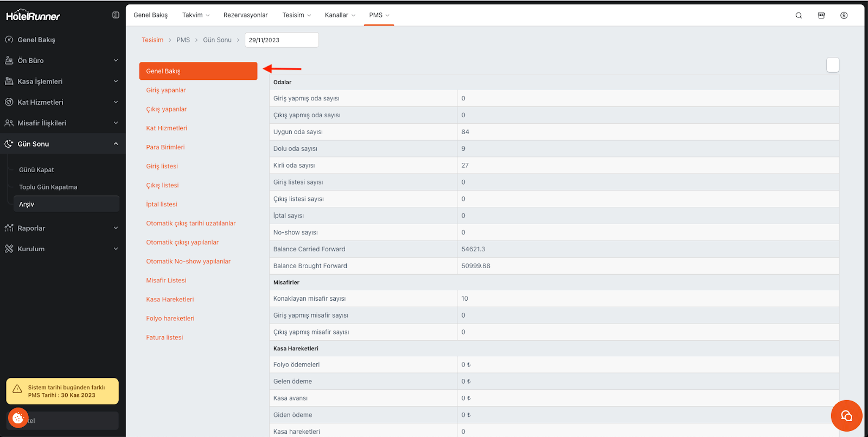Open the Kanallar top menu
Screen dimensions: 868x437
tap(340, 15)
